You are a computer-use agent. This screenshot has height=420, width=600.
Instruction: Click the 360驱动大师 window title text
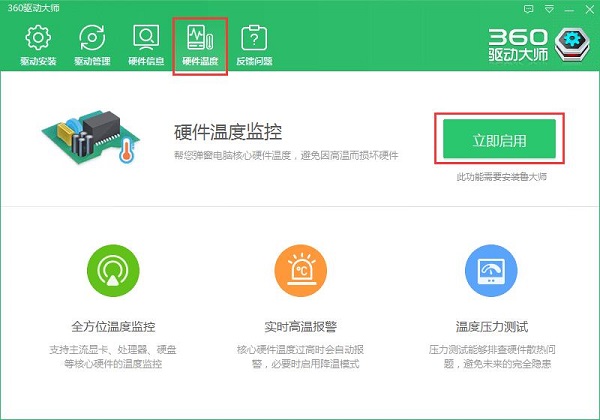pos(34,8)
